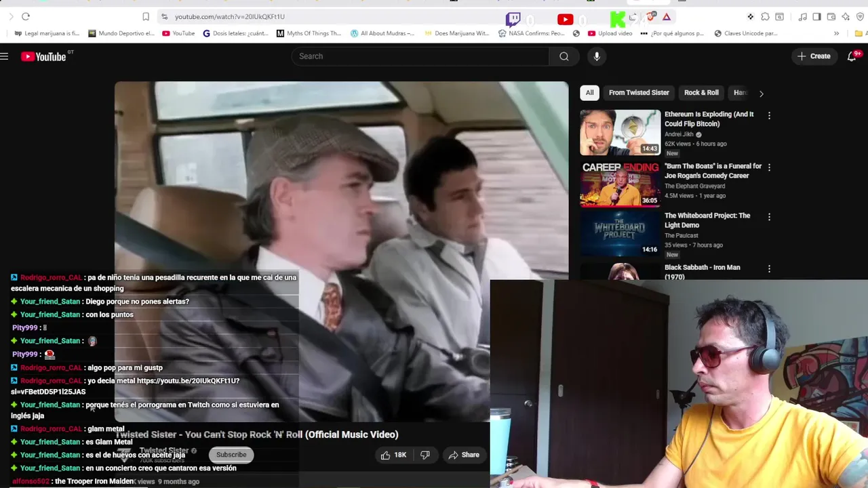The height and width of the screenshot is (488, 868).
Task: Go forward with the browser arrow
Action: point(10,16)
